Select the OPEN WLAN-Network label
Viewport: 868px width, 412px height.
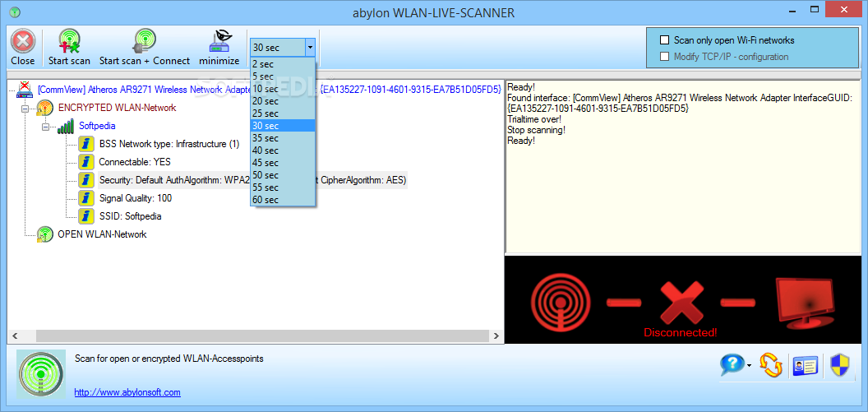(x=102, y=234)
